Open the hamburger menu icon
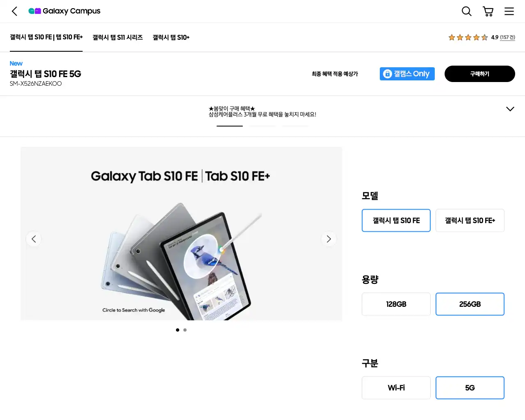This screenshot has height=420, width=525. tap(509, 11)
